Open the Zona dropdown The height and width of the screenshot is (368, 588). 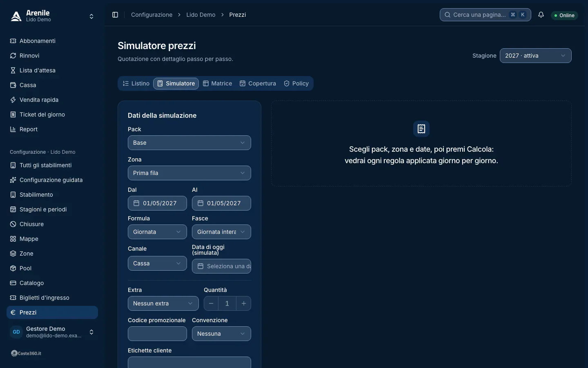189,173
